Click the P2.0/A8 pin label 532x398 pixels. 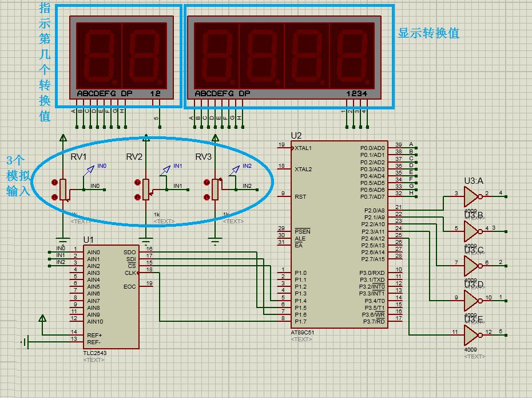point(375,211)
